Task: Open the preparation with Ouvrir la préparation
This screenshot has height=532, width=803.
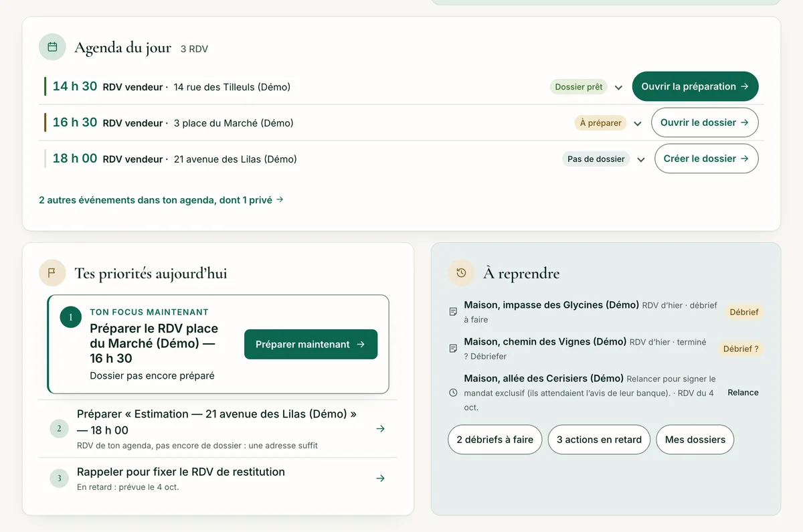Action: coord(695,86)
